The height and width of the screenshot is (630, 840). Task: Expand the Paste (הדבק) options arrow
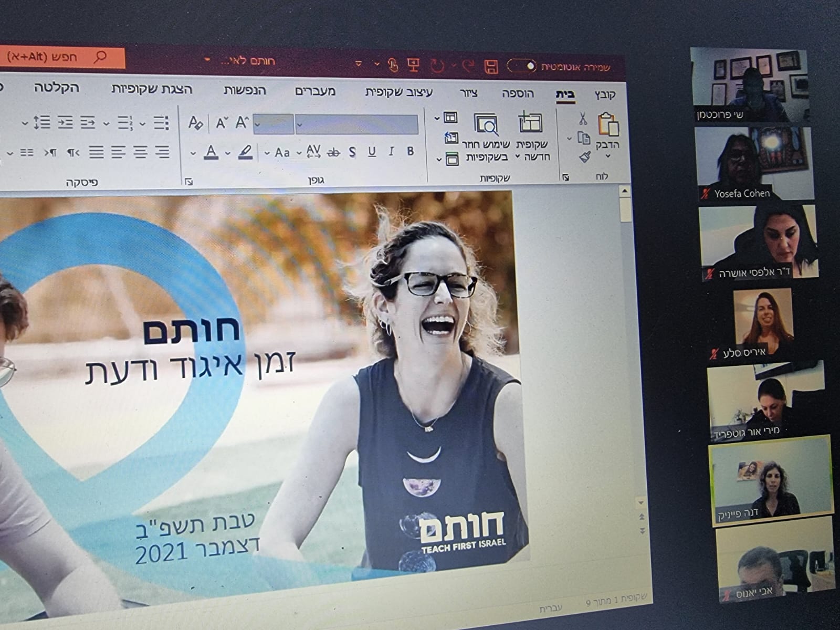(608, 156)
